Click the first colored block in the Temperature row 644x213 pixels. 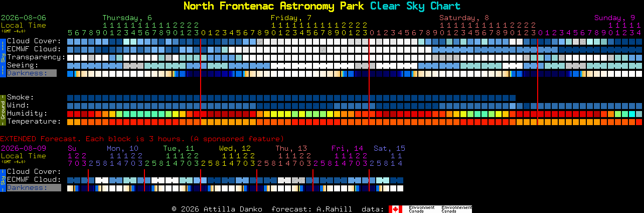click(x=70, y=122)
